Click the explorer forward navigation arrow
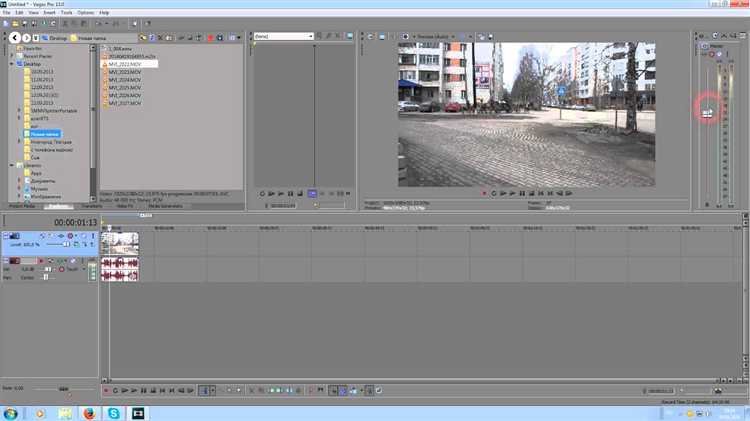Screen dimensions: 750x421 pyautogui.click(x=26, y=37)
